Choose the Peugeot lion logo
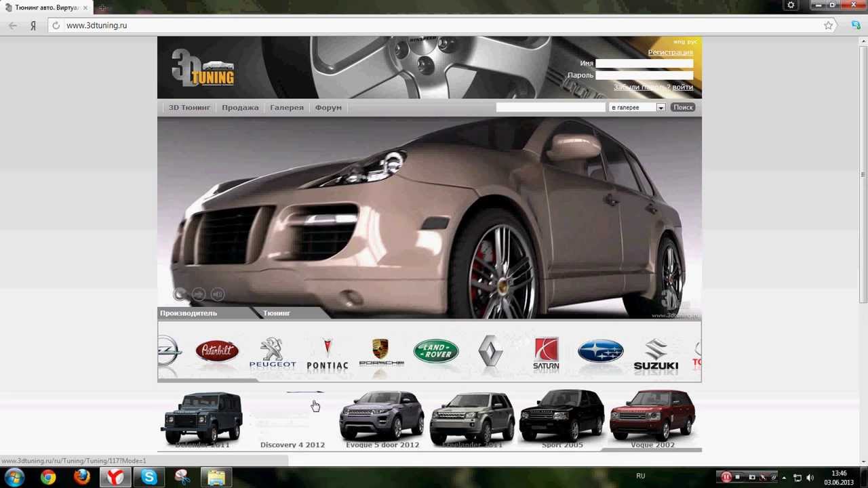Image resolution: width=868 pixels, height=488 pixels. (273, 352)
